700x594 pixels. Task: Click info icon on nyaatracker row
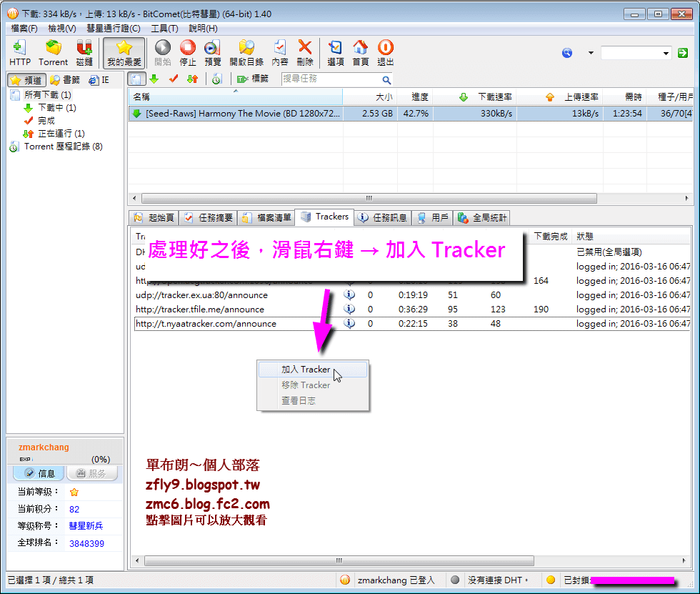coord(349,323)
